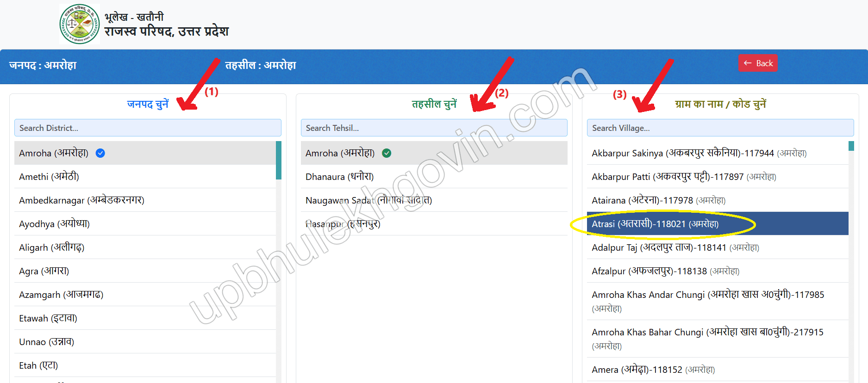Image resolution: width=868 pixels, height=383 pixels.
Task: Click the Back button
Action: [x=758, y=63]
